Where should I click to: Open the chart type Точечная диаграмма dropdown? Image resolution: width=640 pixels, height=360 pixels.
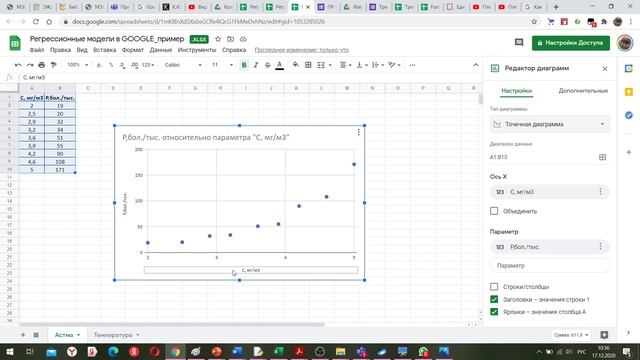549,124
